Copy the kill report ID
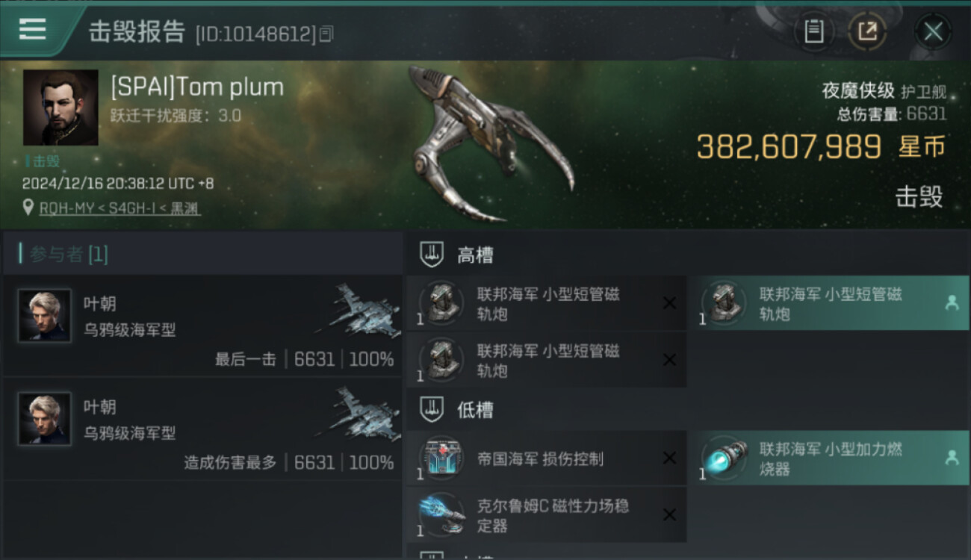The width and height of the screenshot is (971, 560). click(326, 34)
